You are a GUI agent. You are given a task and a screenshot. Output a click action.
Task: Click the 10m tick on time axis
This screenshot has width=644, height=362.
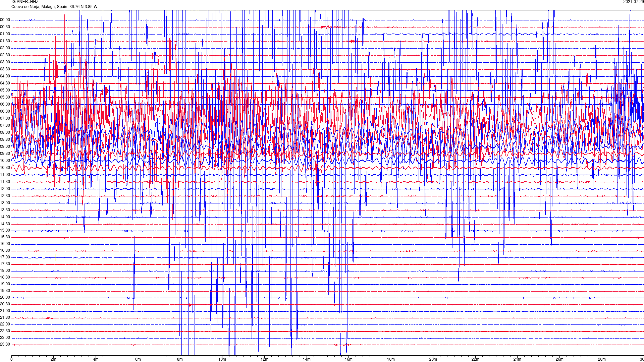(222, 359)
